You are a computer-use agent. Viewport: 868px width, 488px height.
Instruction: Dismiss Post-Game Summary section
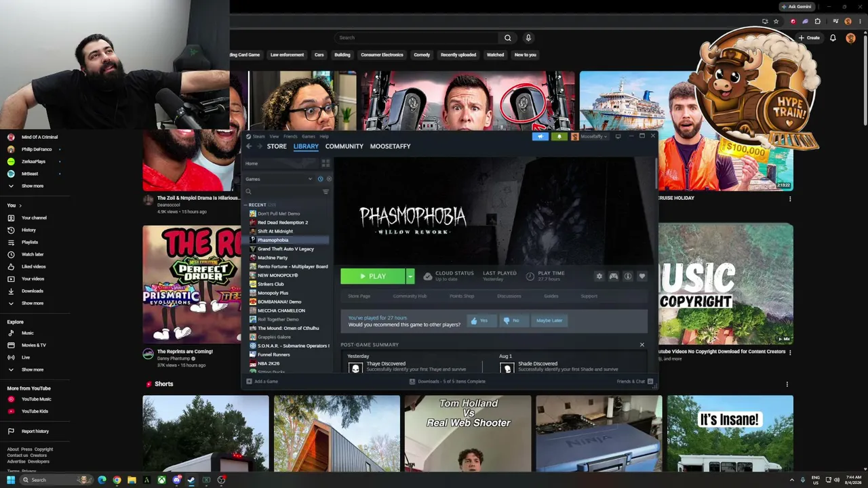pos(642,344)
